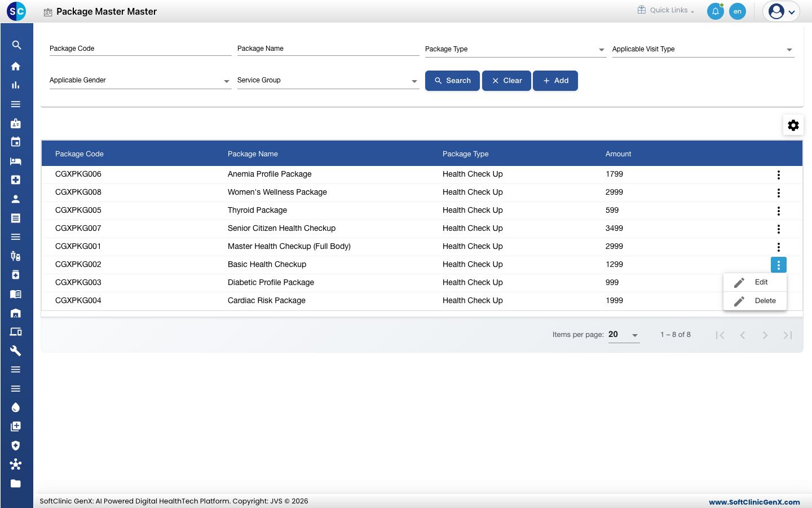812x508 pixels.
Task: Close the highlighted Basic Health Checkup actions button
Action: tap(779, 265)
